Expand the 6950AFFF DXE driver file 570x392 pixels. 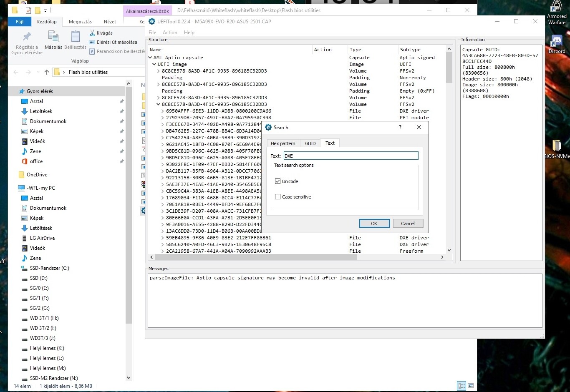coord(163,111)
